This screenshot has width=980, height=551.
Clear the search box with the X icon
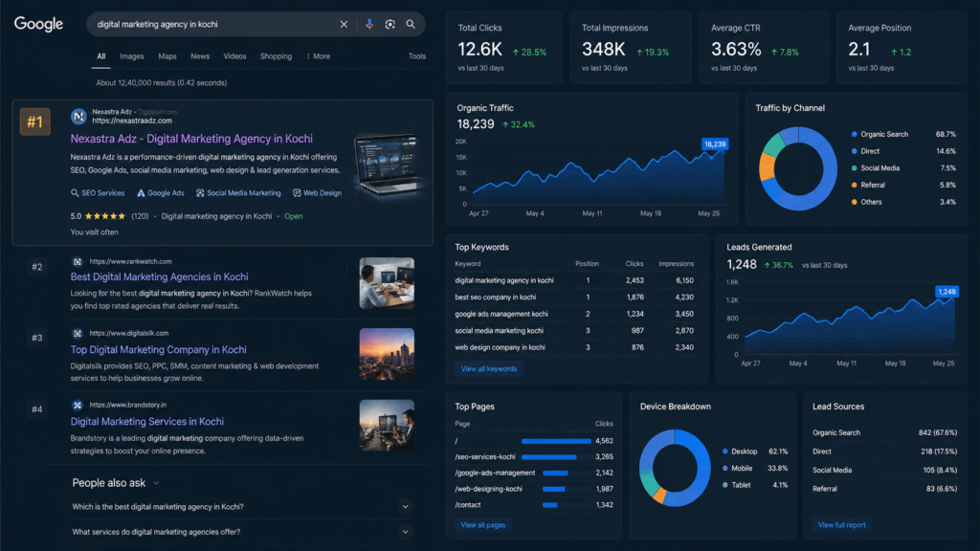coord(344,24)
